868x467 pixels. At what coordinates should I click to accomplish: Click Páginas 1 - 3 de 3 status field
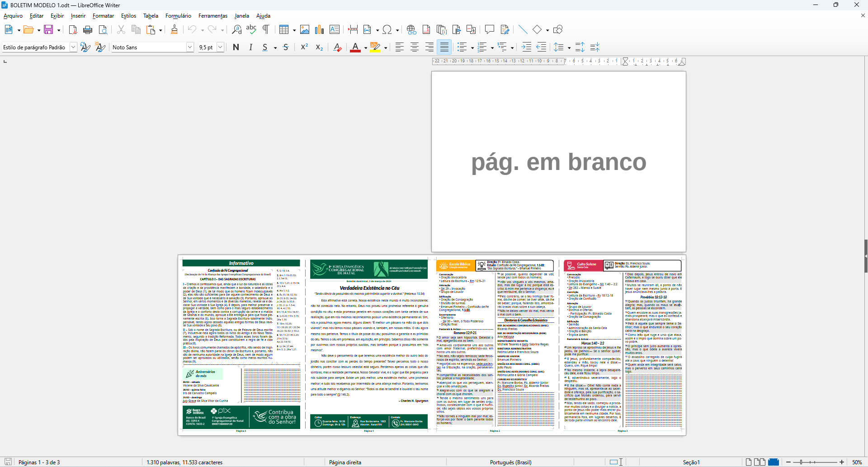(x=39, y=462)
